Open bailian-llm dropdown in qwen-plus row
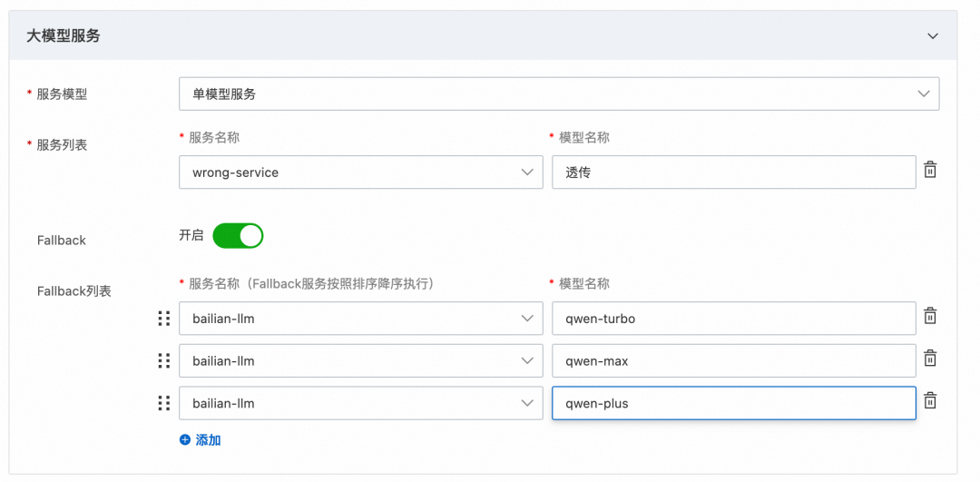The width and height of the screenshot is (980, 482). click(x=360, y=403)
